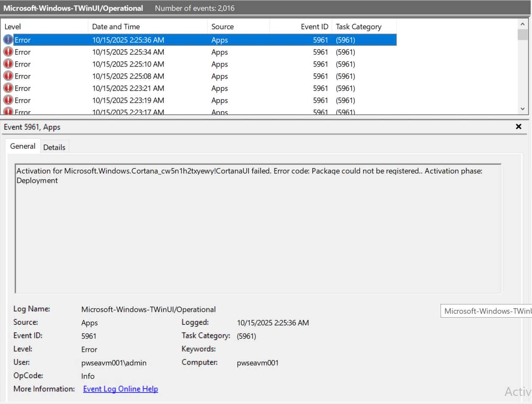
Task: Sort events by Level column header
Action: tap(44, 26)
